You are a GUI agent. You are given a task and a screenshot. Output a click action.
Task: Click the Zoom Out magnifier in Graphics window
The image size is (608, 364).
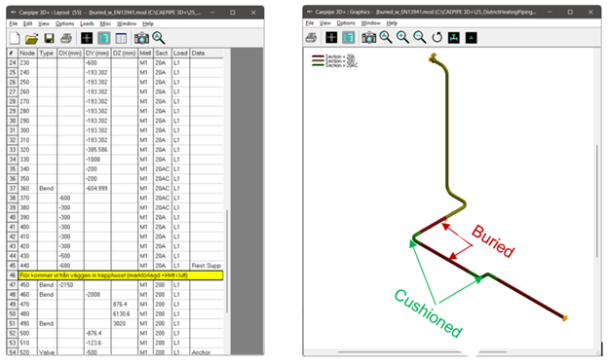click(420, 38)
